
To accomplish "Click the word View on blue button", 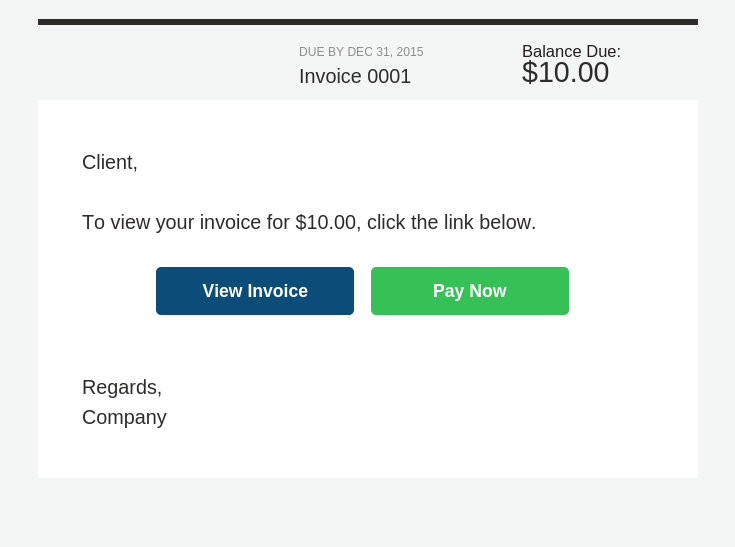I will (222, 291).
